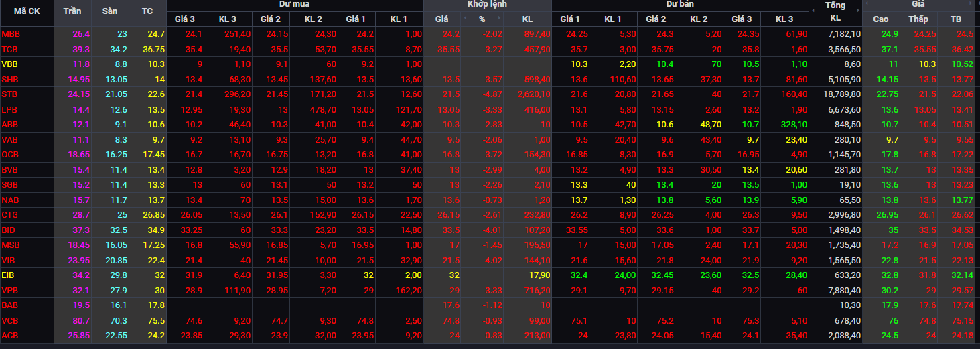The width and height of the screenshot is (980, 349).
Task: Choose the BID symbol
Action: coord(9,230)
